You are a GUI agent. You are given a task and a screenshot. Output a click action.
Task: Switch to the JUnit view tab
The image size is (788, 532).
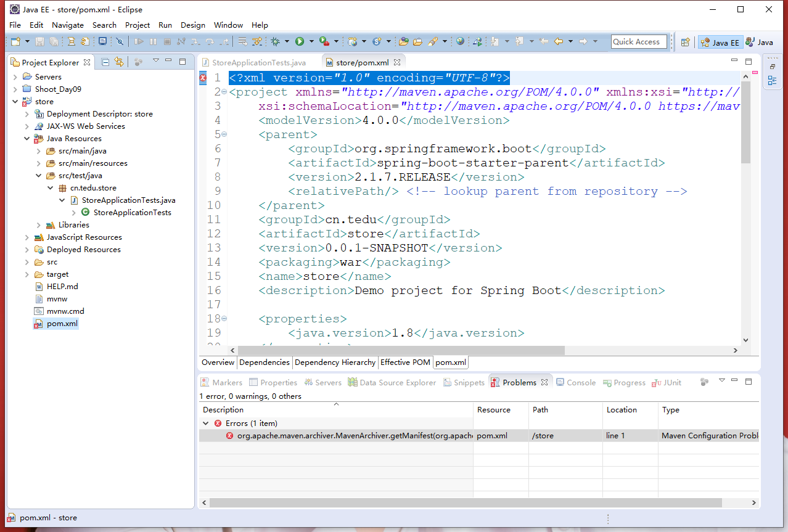click(667, 383)
